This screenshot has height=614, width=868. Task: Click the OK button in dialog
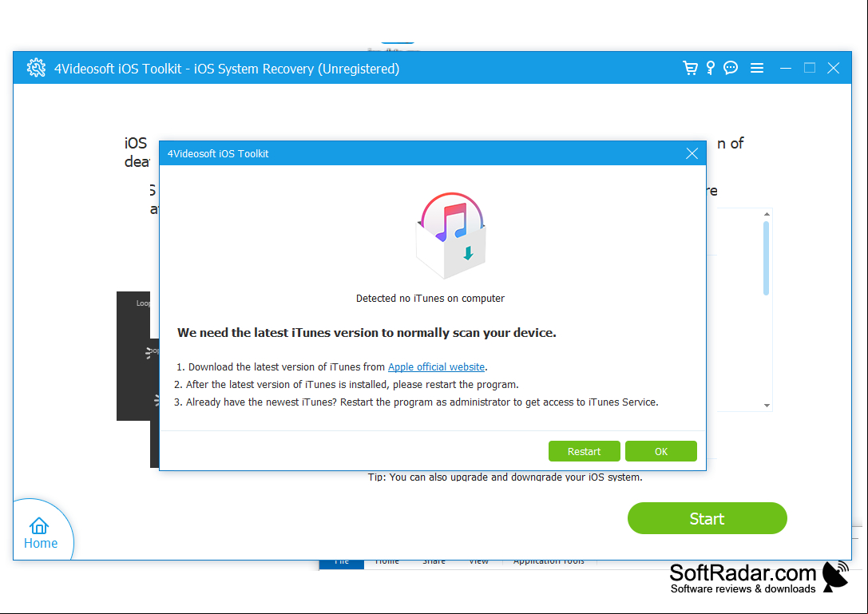pyautogui.click(x=661, y=451)
